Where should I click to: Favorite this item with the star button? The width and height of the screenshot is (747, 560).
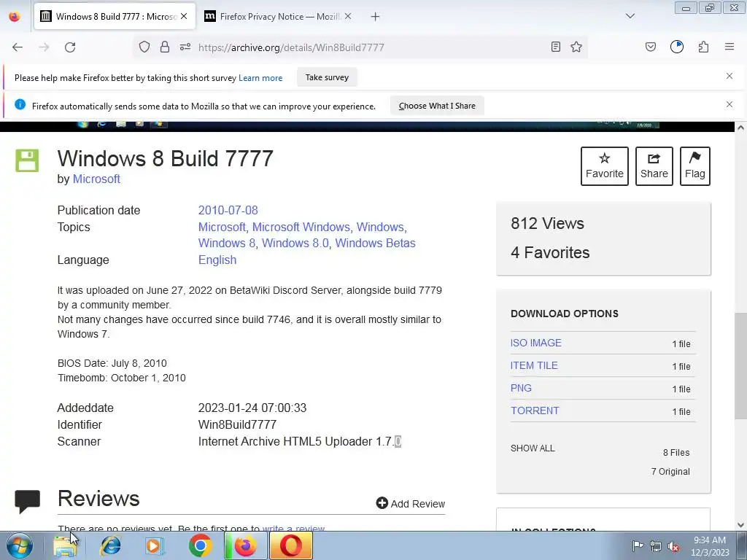click(605, 166)
